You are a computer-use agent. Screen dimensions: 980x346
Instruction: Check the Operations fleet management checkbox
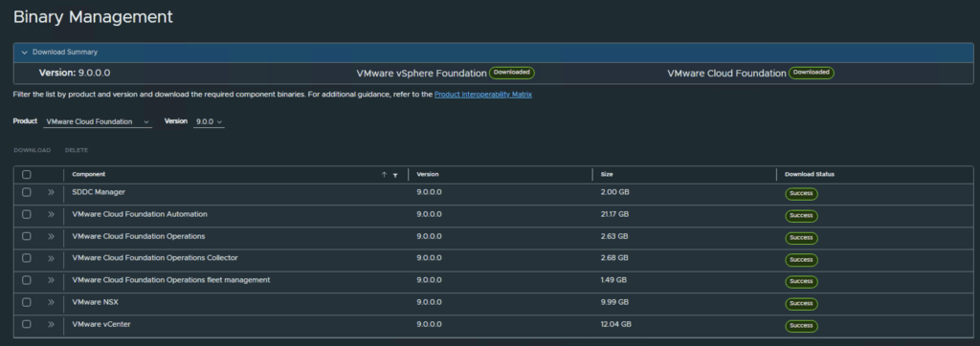click(26, 280)
